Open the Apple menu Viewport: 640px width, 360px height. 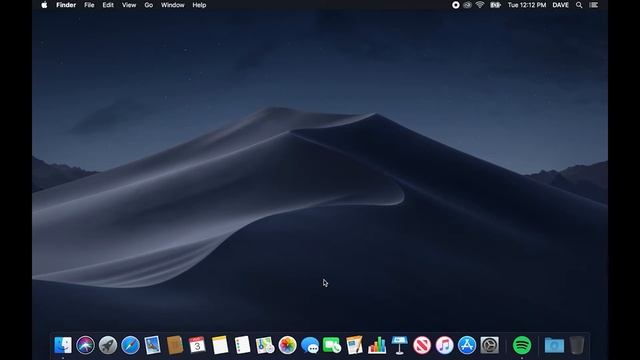[x=44, y=5]
